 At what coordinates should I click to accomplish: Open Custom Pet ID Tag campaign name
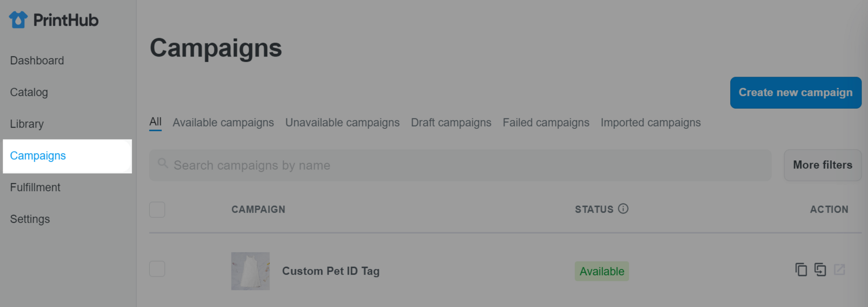(x=331, y=271)
